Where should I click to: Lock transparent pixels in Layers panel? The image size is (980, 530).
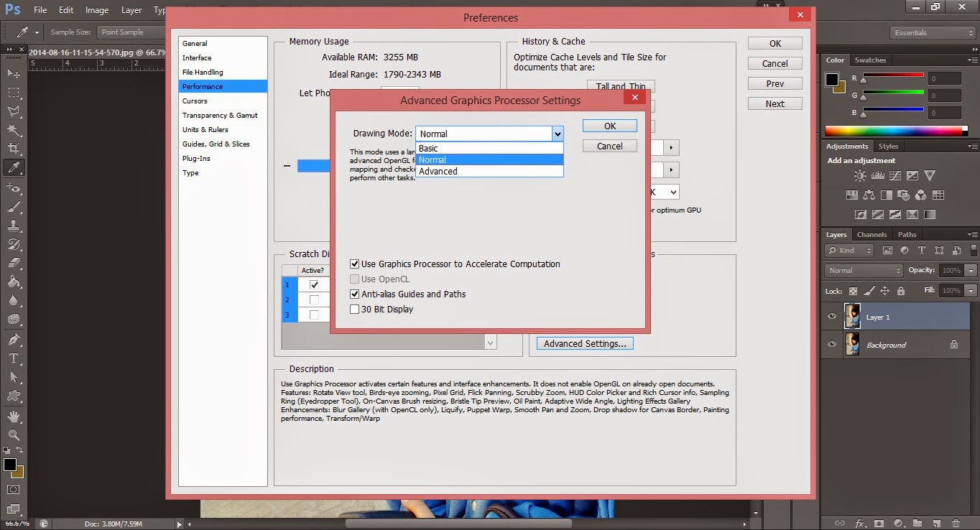pyautogui.click(x=853, y=291)
